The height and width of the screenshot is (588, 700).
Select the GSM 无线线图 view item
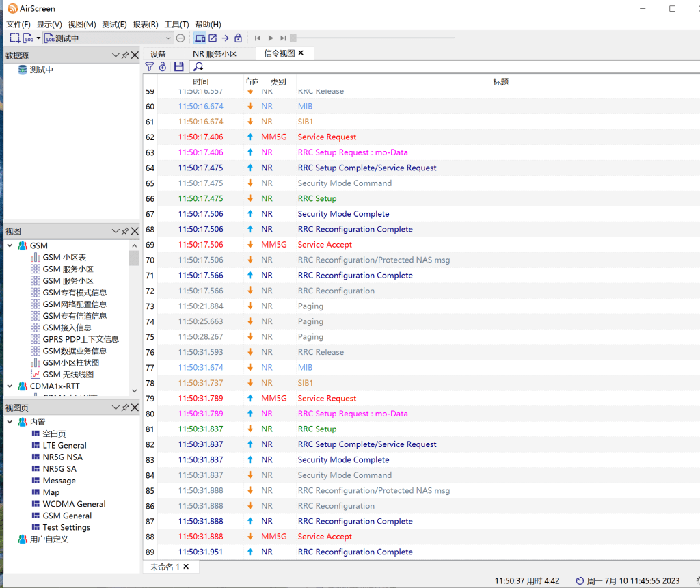[68, 375]
